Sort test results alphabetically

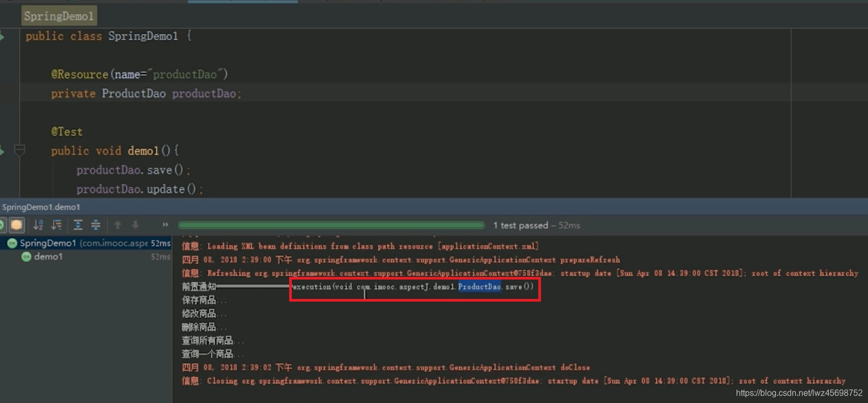coord(38,225)
